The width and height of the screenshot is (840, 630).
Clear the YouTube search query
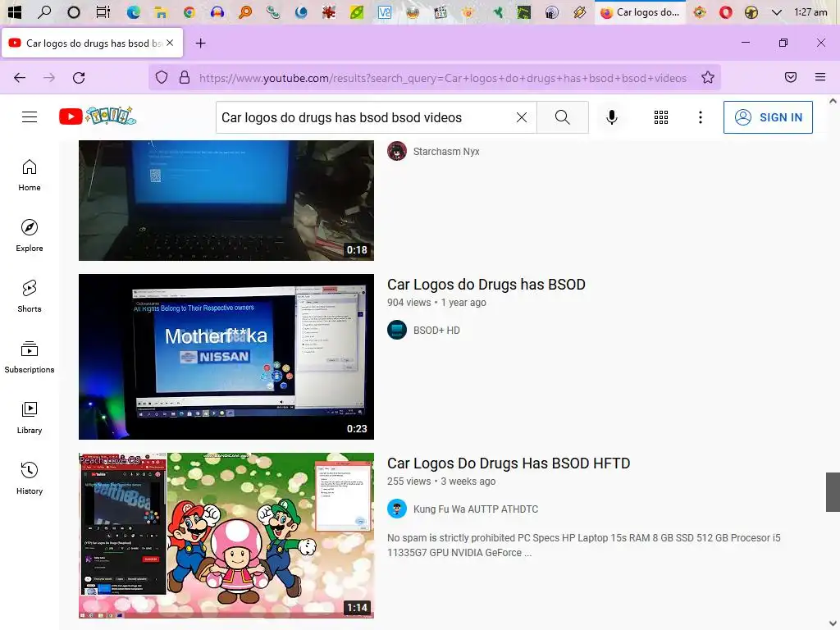(x=521, y=117)
